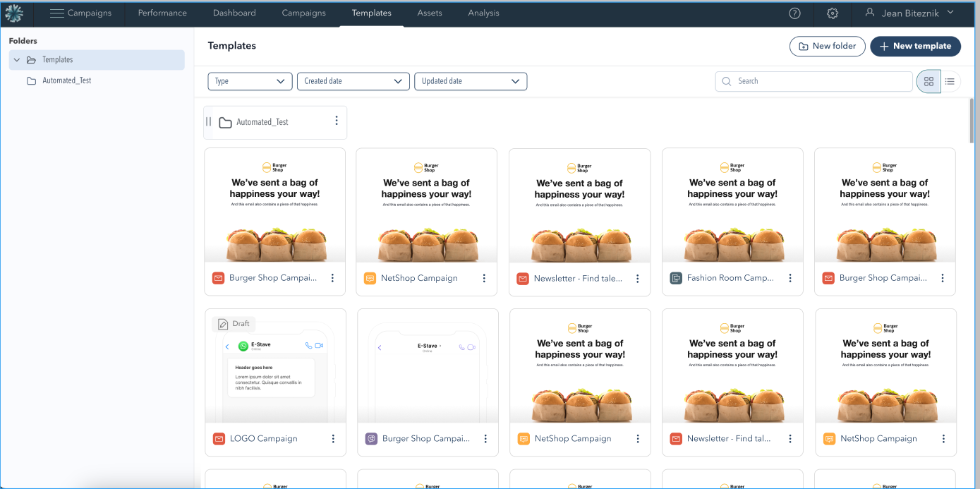The image size is (980, 489).
Task: Open options menu for LOGO Campaign template
Action: point(333,439)
